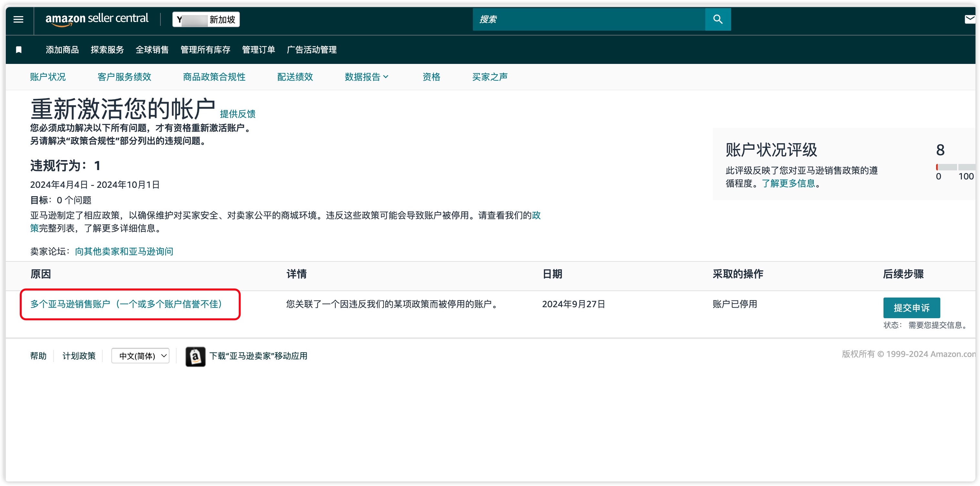Click the account health rating bar

tap(955, 167)
